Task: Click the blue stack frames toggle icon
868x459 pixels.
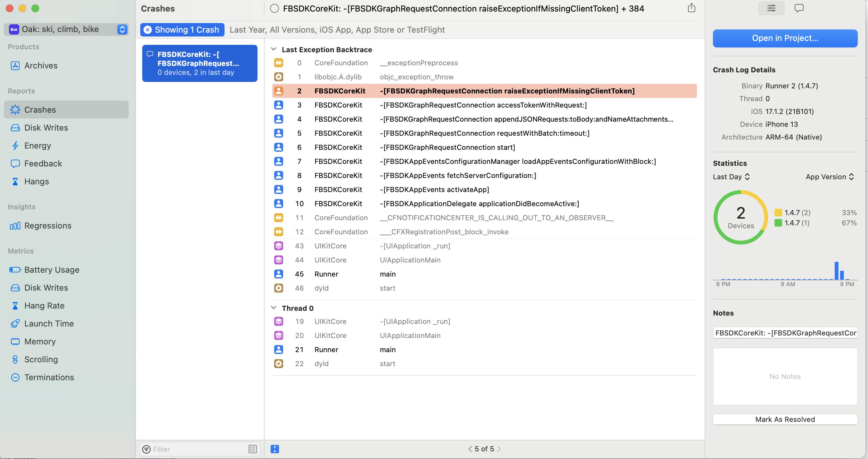Action: [x=274, y=449]
